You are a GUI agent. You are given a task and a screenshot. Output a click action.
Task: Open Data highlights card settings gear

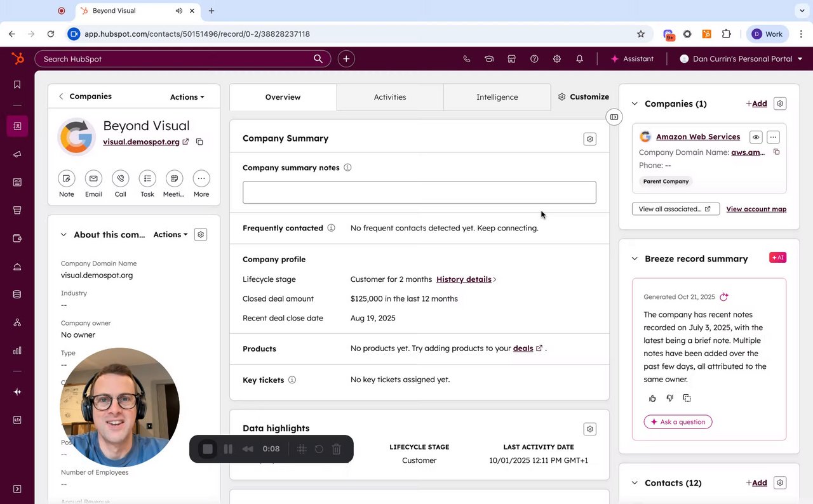590,429
